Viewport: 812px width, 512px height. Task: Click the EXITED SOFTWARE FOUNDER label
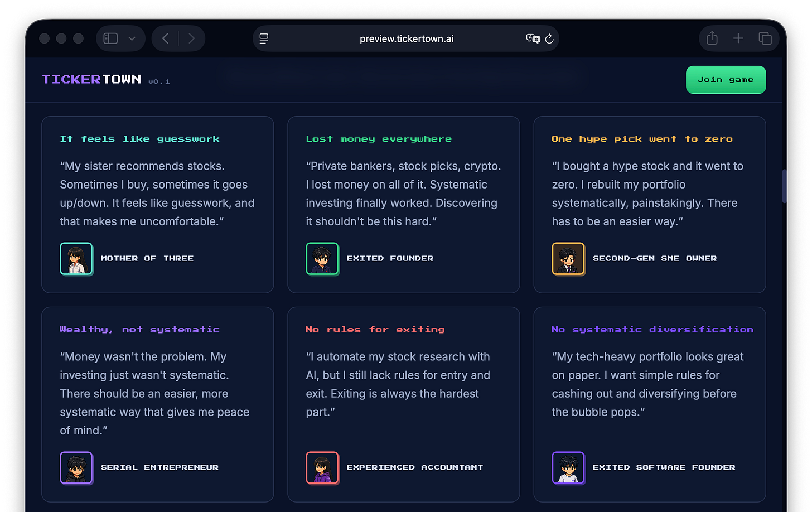[664, 467]
